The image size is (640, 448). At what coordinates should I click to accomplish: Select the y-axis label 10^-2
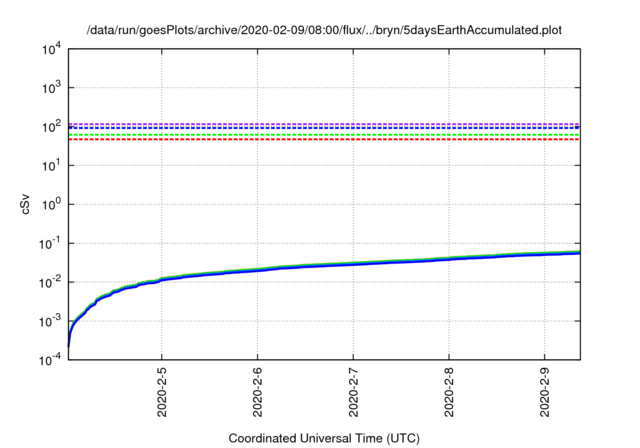tap(49, 282)
